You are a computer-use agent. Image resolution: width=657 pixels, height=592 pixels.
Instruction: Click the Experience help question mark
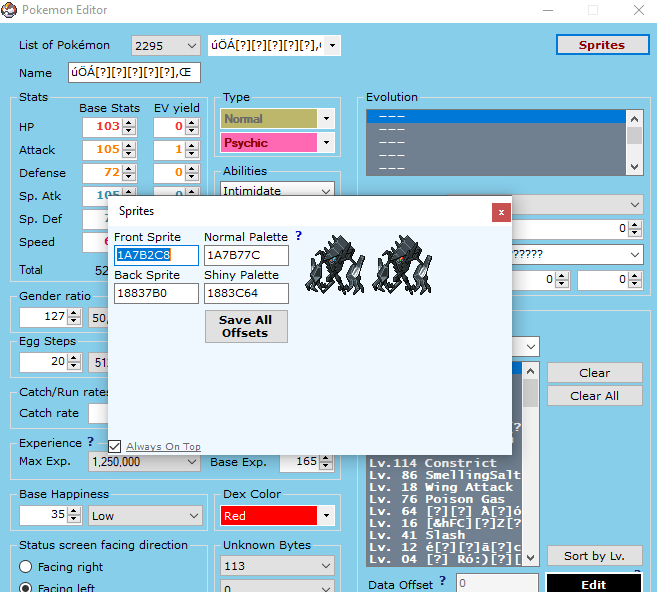[x=91, y=442]
